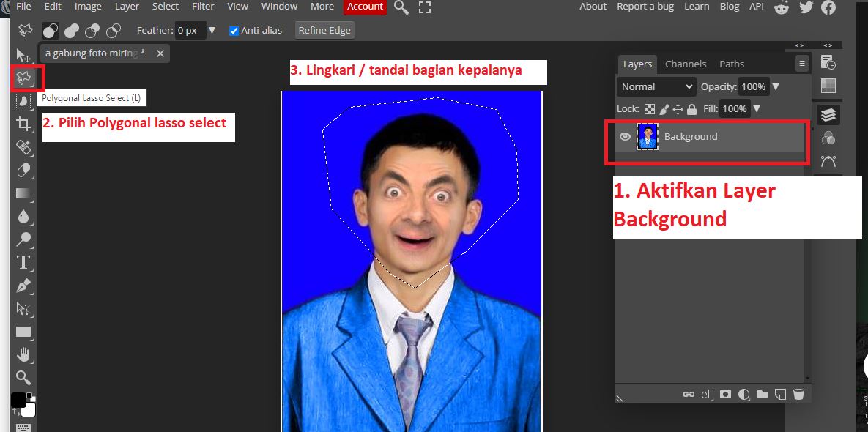Open the Select menu
868x432 pixels.
pos(166,7)
